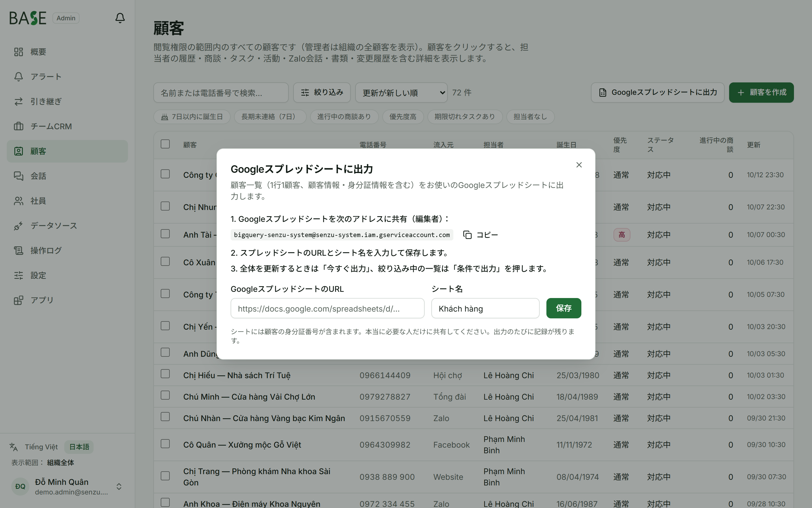Viewport: 812px width, 508px height.
Task: Click the 会話 chat bubbles icon
Action: (18, 176)
